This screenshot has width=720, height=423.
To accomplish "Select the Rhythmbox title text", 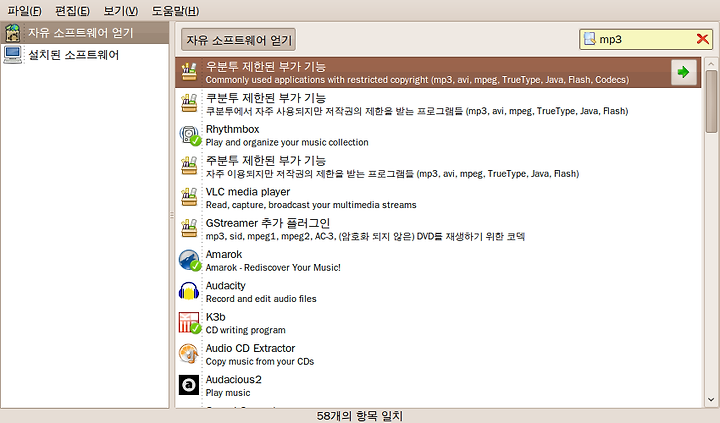I will (232, 129).
